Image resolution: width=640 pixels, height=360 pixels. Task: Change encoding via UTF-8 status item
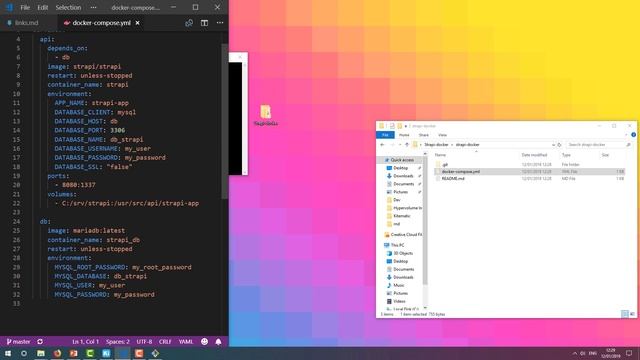coord(144,342)
